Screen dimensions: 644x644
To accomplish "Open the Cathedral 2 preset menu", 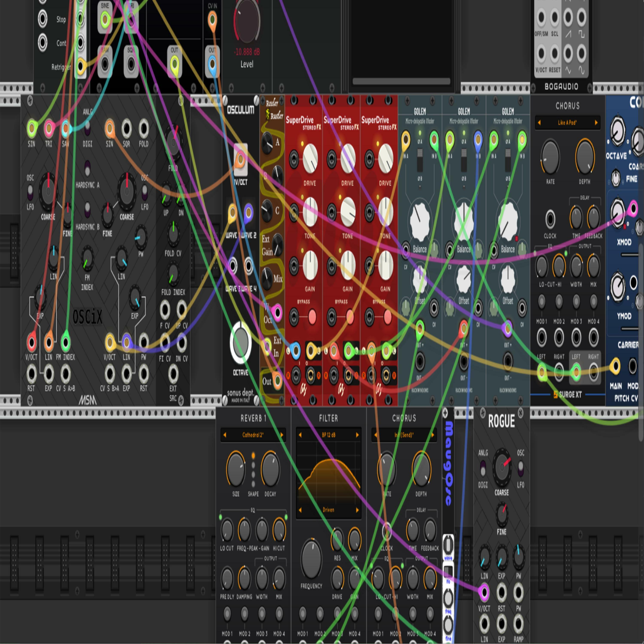I will point(253,435).
